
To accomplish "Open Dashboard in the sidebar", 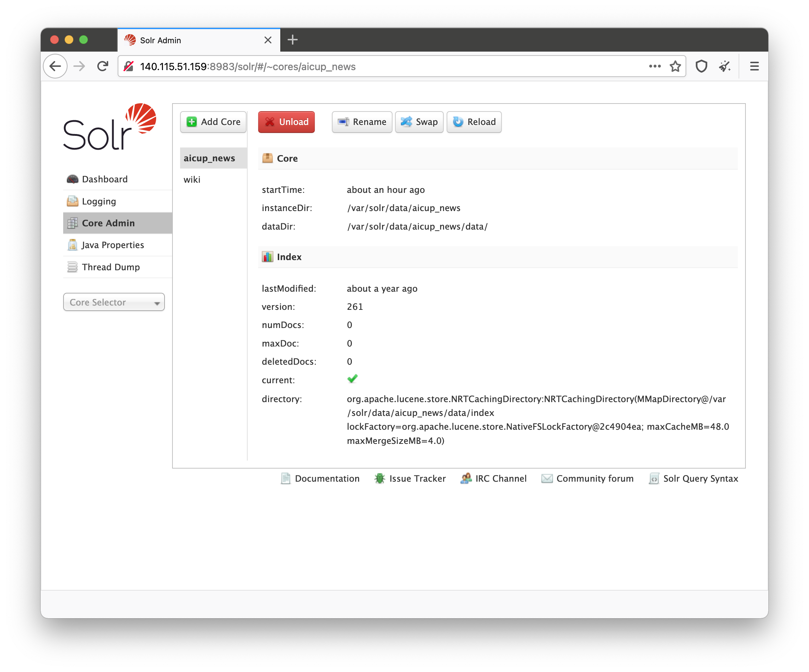I will [118, 179].
